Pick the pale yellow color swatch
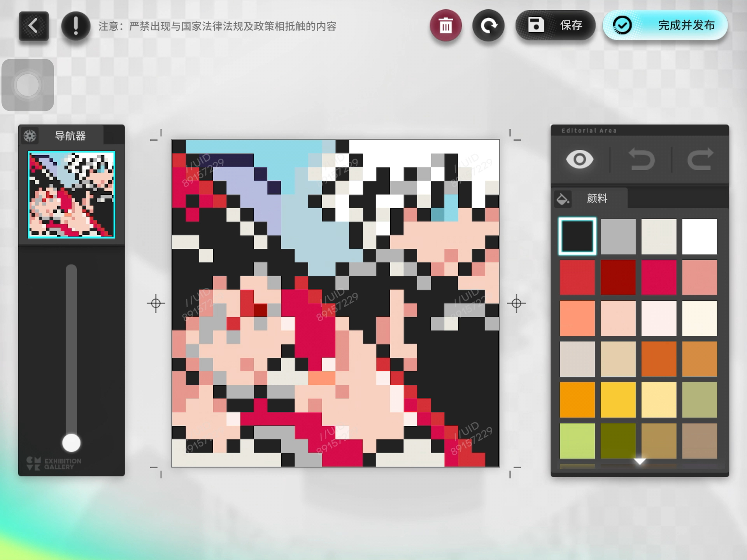Viewport: 747px width, 560px height. click(659, 400)
